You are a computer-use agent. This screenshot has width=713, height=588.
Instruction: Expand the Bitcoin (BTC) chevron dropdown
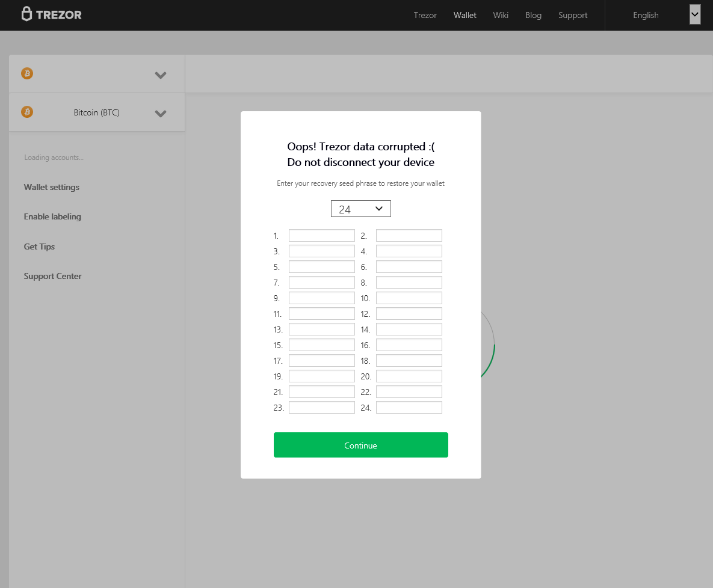coord(161,114)
